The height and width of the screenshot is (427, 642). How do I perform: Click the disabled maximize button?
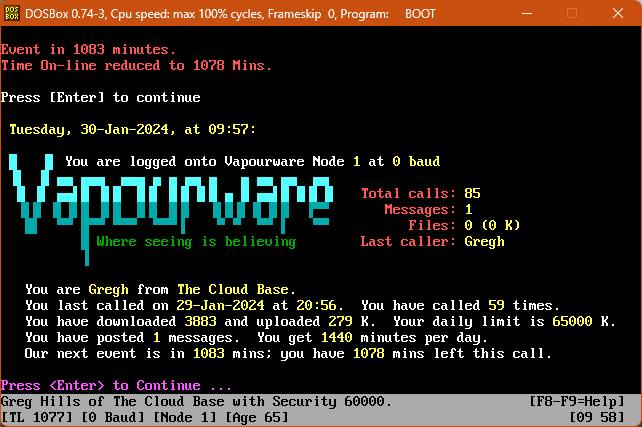coord(572,14)
